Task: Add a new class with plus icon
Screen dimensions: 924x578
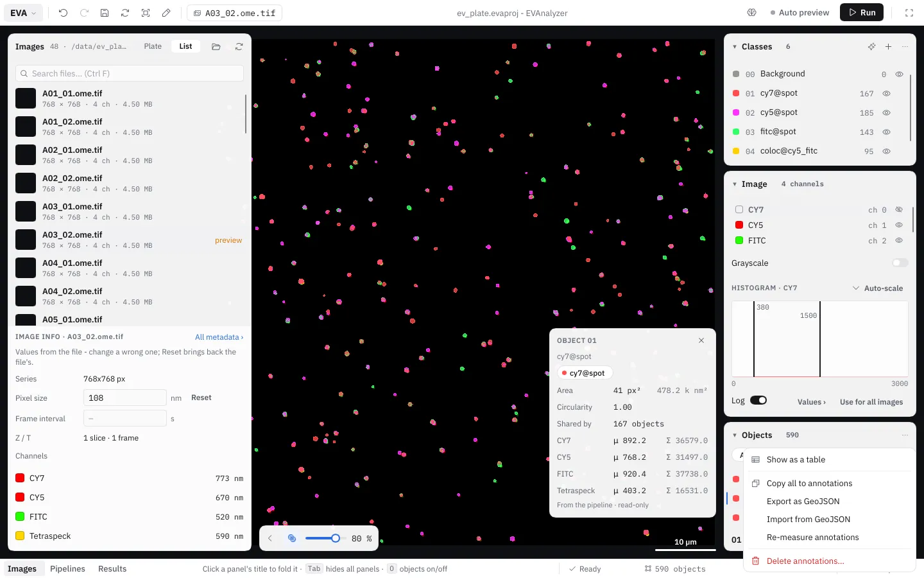Action: click(x=888, y=46)
